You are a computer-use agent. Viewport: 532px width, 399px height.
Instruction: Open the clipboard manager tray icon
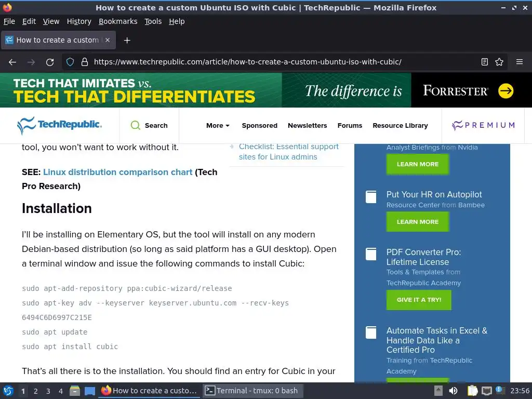tap(472, 391)
